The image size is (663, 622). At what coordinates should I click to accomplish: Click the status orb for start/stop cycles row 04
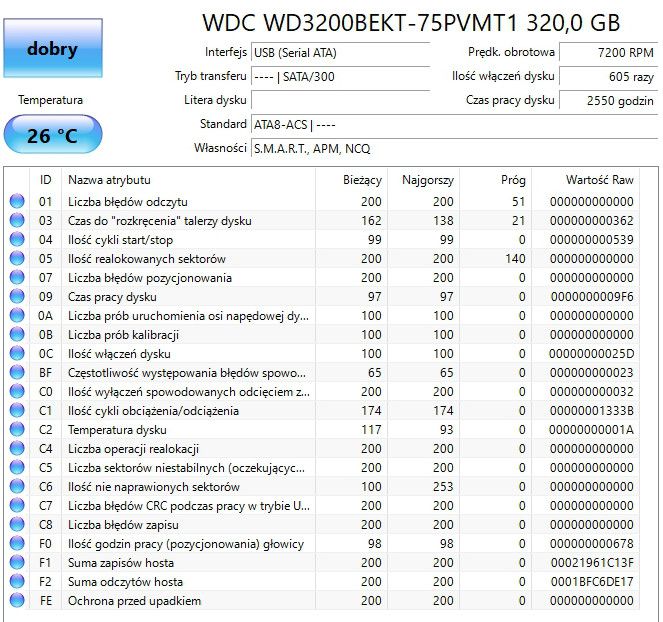click(17, 239)
